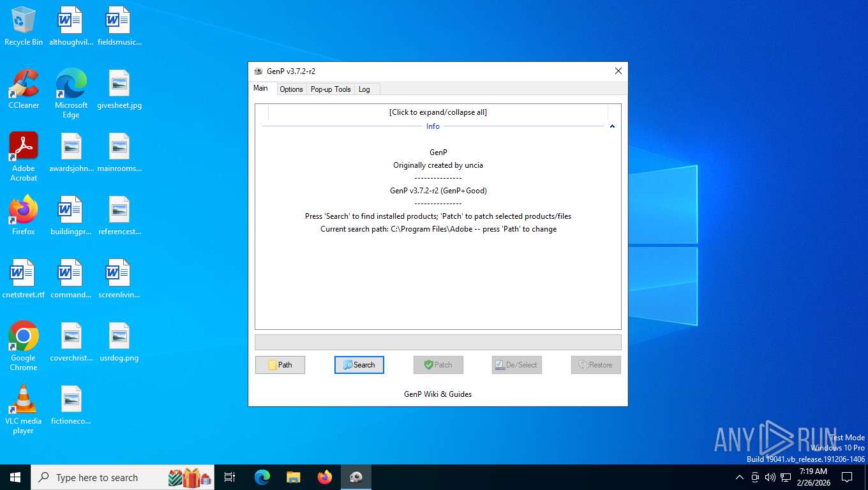Open the mainrooms image file icon

pyautogui.click(x=119, y=152)
